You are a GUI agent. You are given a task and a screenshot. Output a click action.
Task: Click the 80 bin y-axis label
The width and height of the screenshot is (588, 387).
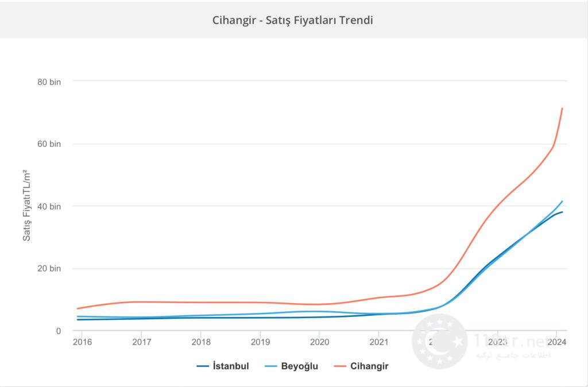49,82
